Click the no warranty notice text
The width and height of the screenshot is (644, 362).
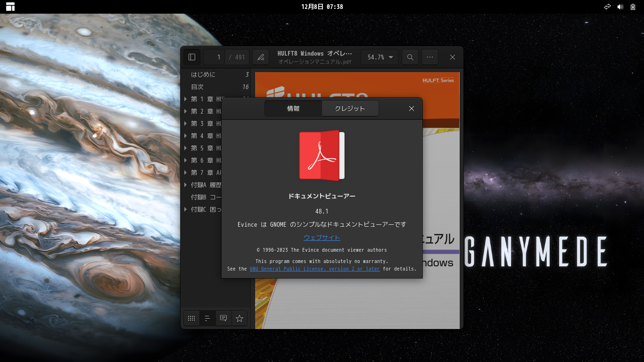322,261
